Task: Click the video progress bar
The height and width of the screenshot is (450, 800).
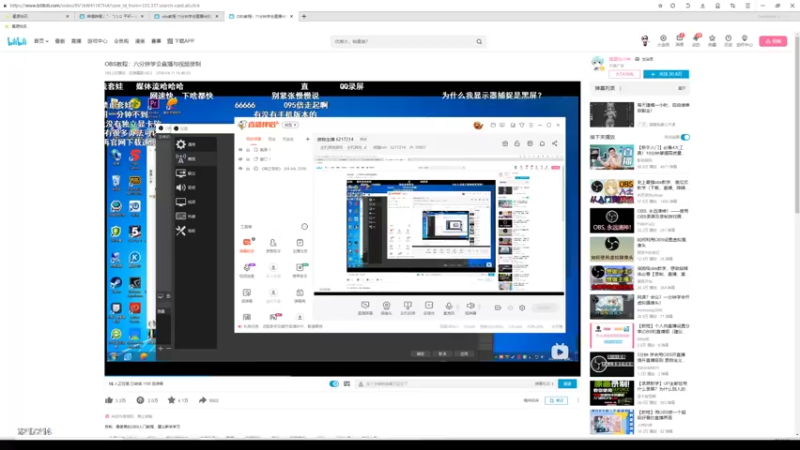Action: (x=342, y=376)
